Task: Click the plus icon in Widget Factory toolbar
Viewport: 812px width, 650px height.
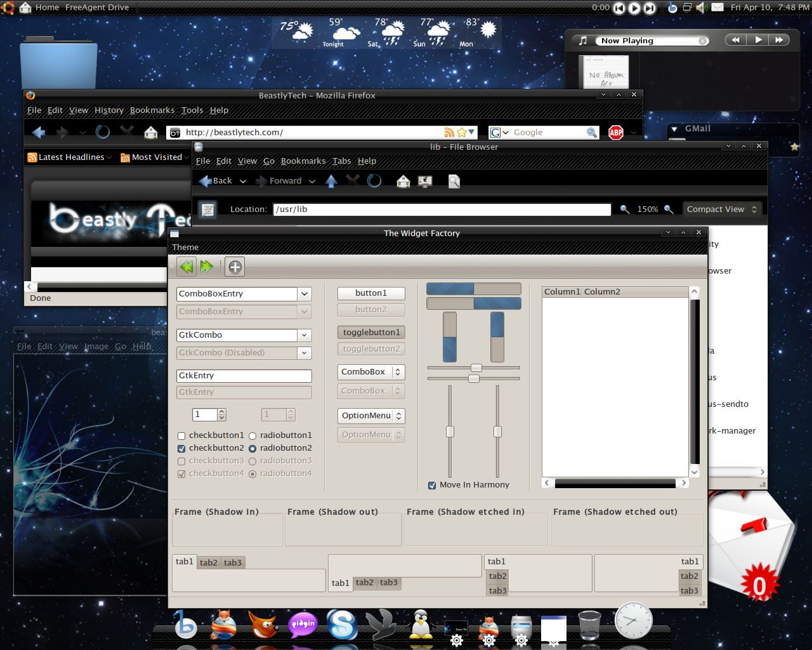Action: (235, 267)
